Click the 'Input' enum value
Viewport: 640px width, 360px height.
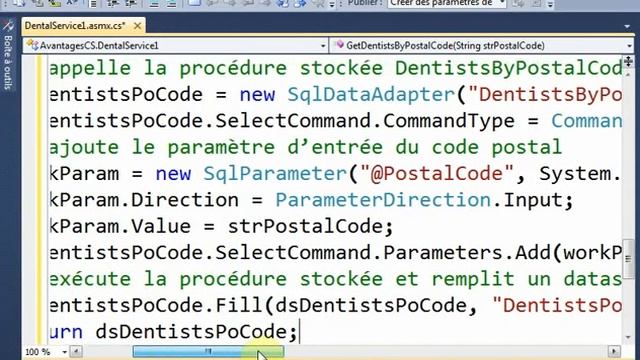pyautogui.click(x=533, y=200)
